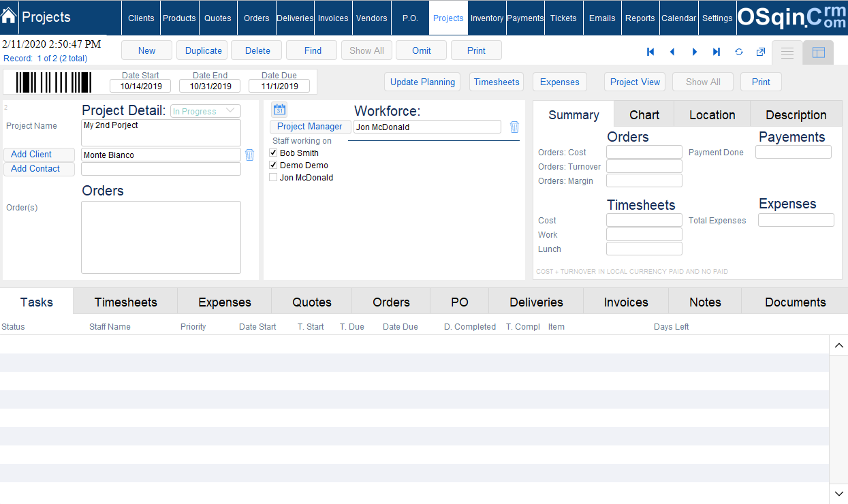Open Deliveries tab in lower panel
This screenshot has width=848, height=504.
click(536, 302)
